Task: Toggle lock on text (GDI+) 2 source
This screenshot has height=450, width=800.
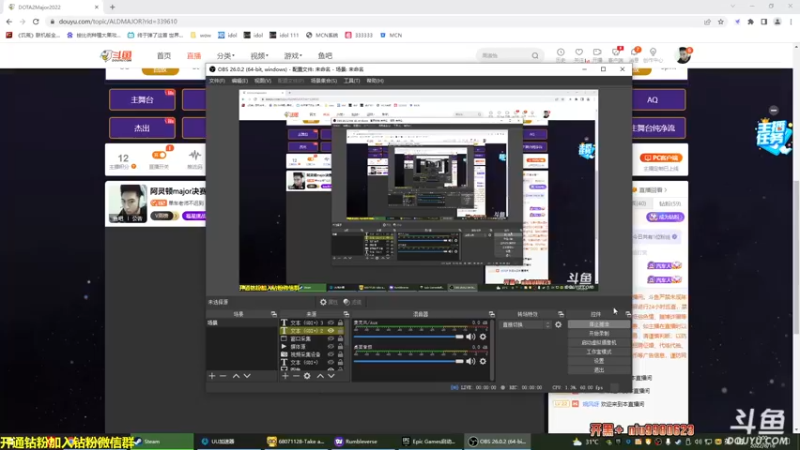Action: coord(340,331)
